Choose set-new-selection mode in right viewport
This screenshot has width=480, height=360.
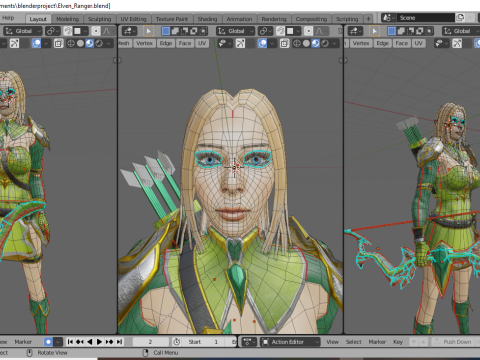coord(392,31)
